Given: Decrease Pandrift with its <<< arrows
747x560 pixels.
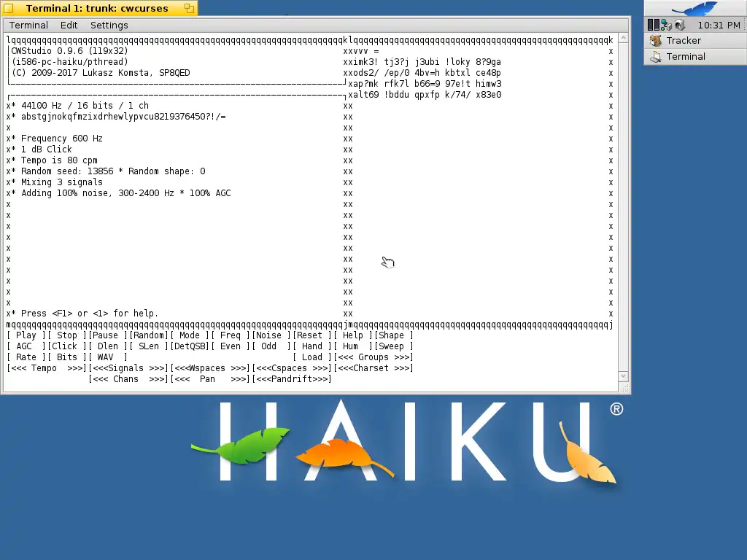Looking at the screenshot, I should click(x=264, y=379).
